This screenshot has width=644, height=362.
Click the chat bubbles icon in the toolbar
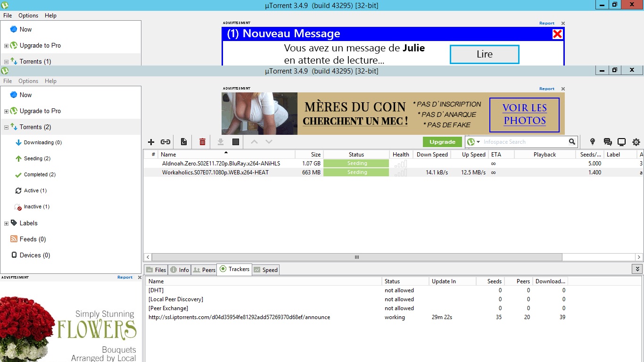pos(607,142)
